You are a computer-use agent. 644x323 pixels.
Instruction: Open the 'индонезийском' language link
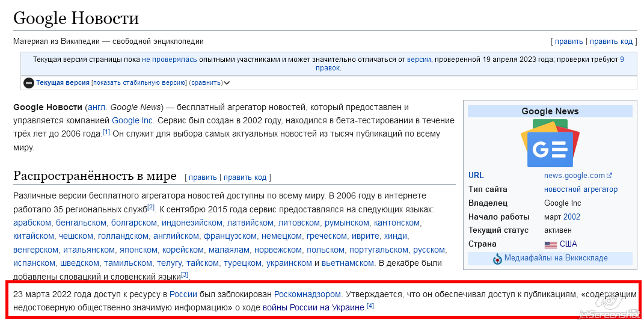[x=192, y=223]
